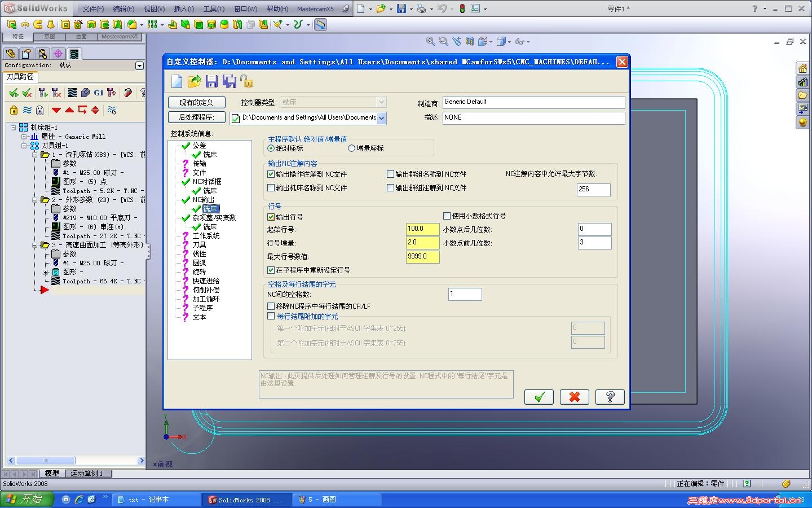Click the Save As double-disk icon
Viewport: 812px width, 508px height.
(x=229, y=81)
